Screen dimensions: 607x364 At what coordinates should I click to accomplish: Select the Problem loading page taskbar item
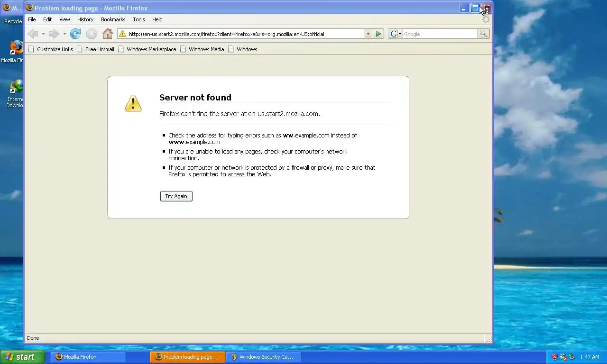(188, 357)
